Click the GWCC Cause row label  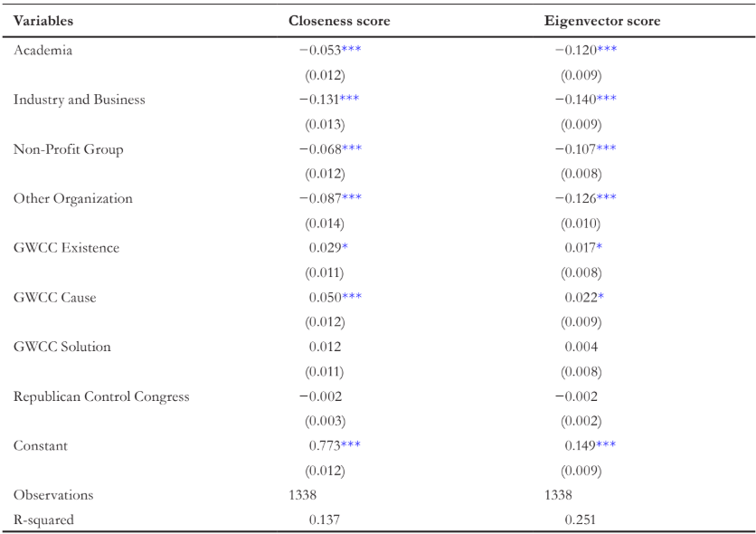pyautogui.click(x=54, y=297)
